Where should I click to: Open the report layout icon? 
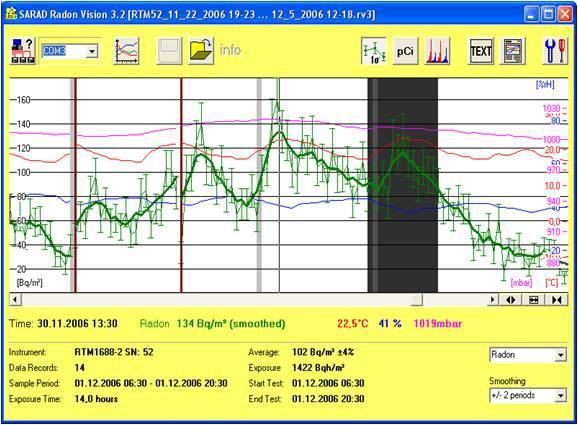point(513,51)
